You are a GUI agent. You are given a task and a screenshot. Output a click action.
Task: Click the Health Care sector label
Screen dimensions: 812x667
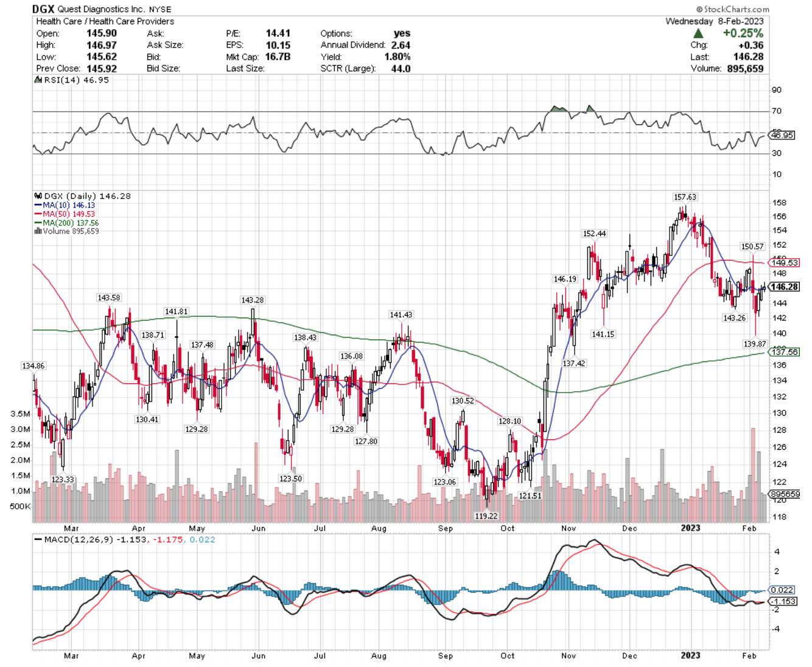[60, 21]
